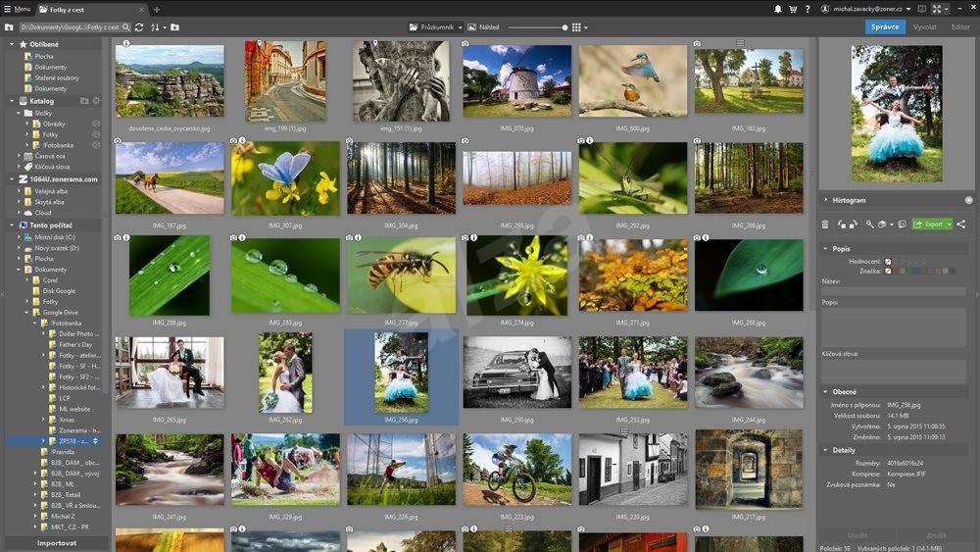Close the Fotky z cest tab
The image size is (980, 552).
(142, 10)
